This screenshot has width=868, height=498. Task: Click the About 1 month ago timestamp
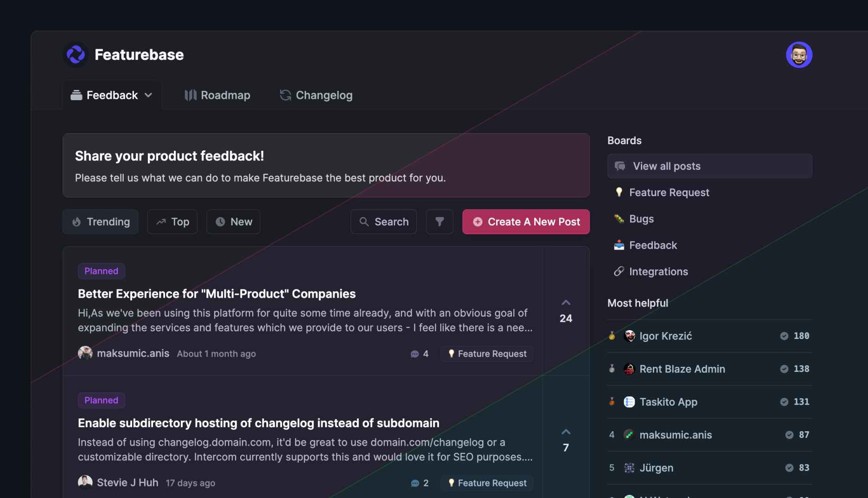[x=216, y=354]
